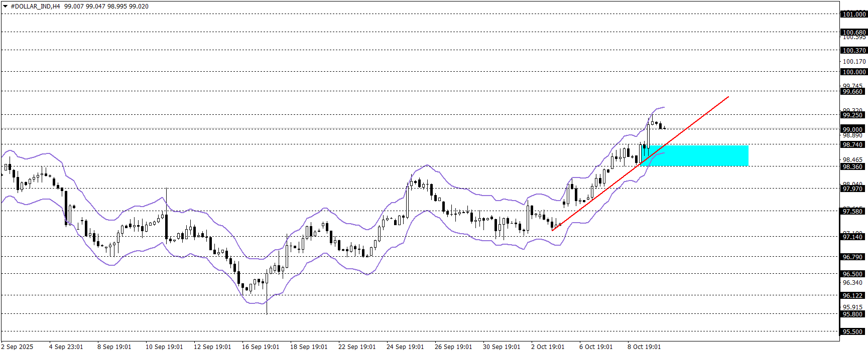Click the 2 Oct 19:01 time label
Viewport: 868px width, 353px height.
pyautogui.click(x=548, y=346)
